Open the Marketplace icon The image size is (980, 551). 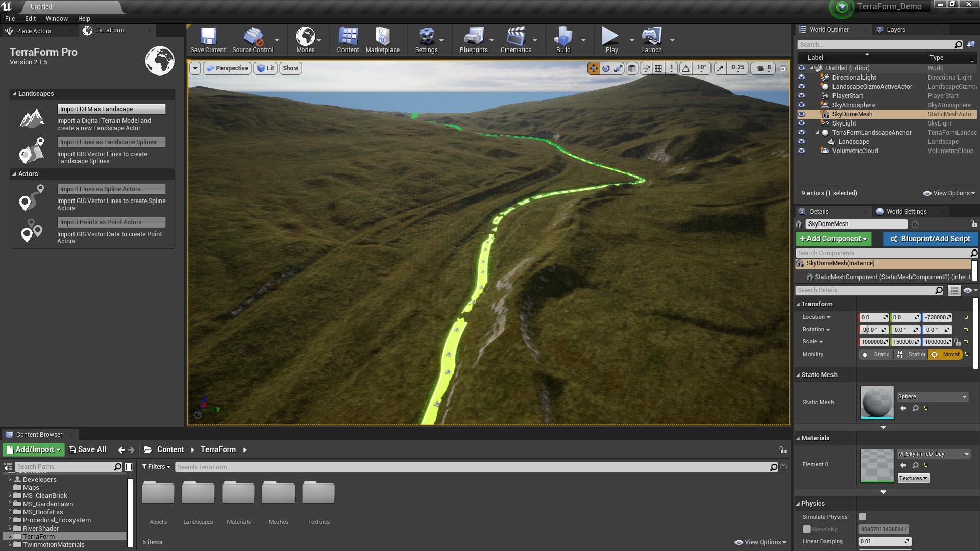point(382,40)
